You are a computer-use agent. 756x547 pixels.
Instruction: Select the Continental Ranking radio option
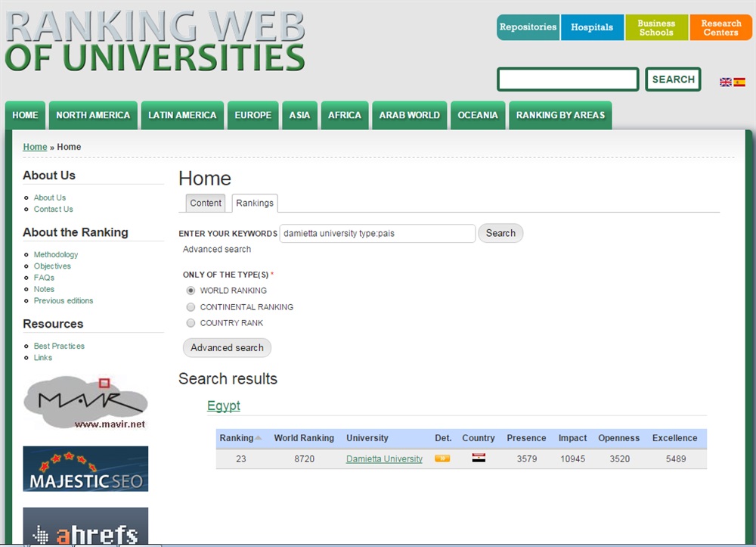click(x=191, y=307)
